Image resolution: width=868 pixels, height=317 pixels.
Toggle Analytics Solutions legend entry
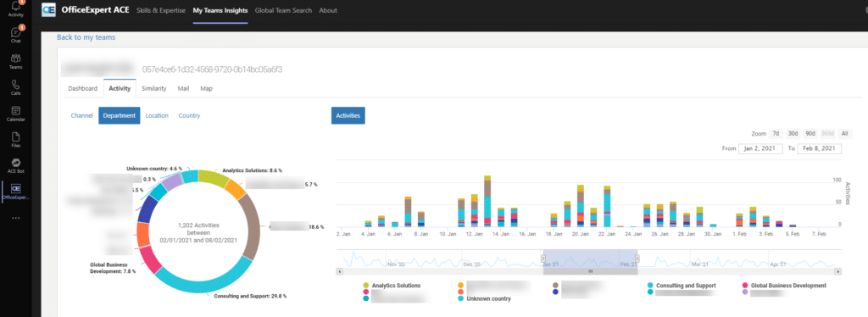point(392,286)
